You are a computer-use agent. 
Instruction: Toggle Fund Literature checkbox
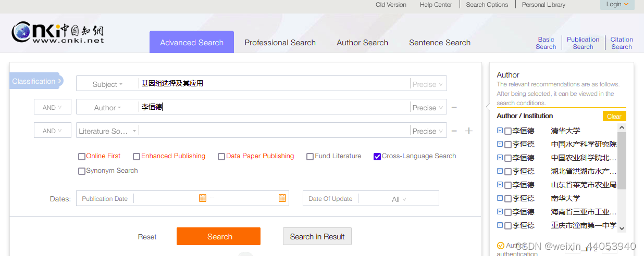click(310, 156)
